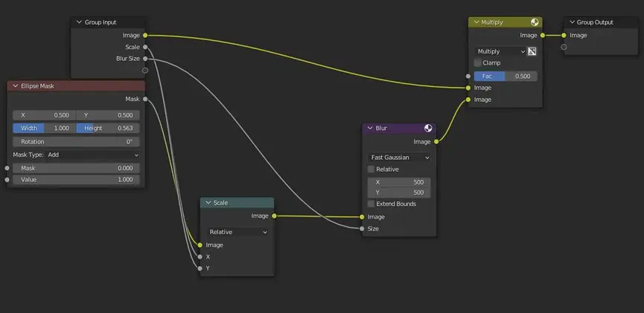Toggle the Blur node preview icon

pos(428,128)
